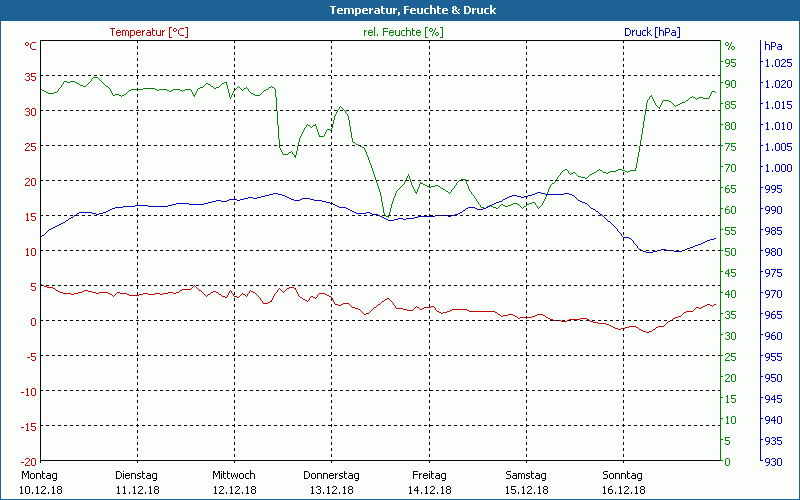The image size is (800, 500).
Task: Select the blue 'Druck [hPa]' legend label
Action: click(x=652, y=32)
